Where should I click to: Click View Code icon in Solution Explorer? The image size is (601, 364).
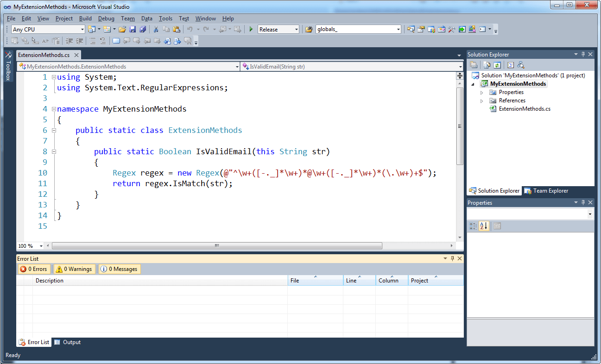tap(510, 65)
